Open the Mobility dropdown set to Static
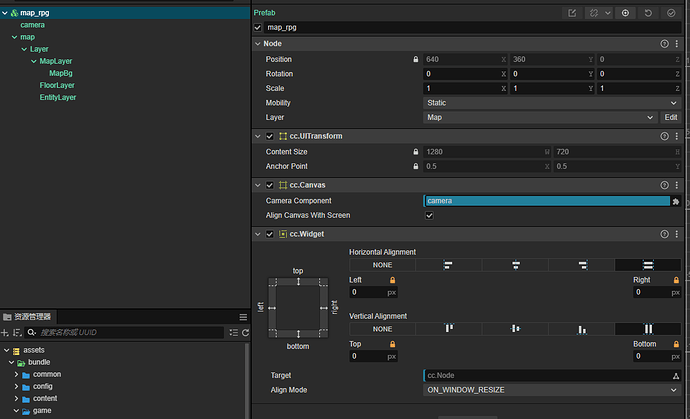 552,103
